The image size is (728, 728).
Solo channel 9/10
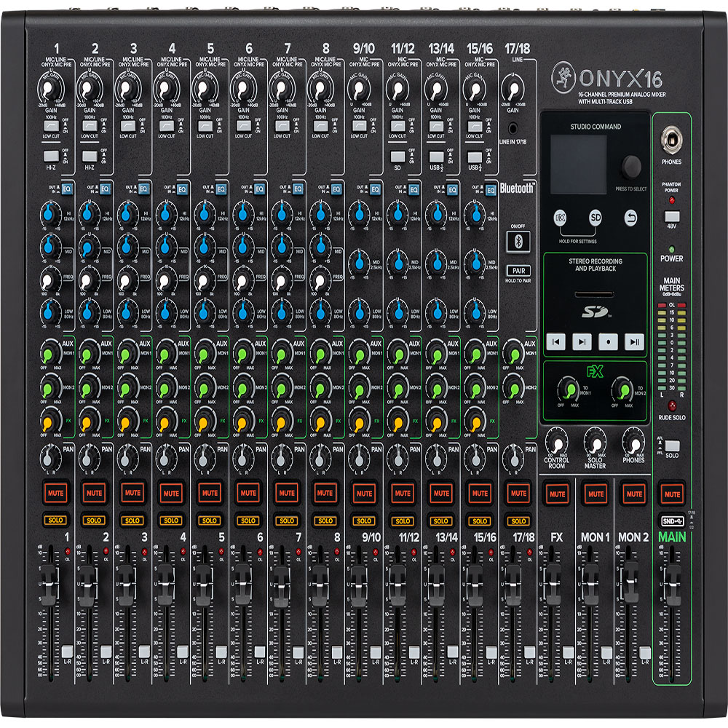tap(363, 521)
